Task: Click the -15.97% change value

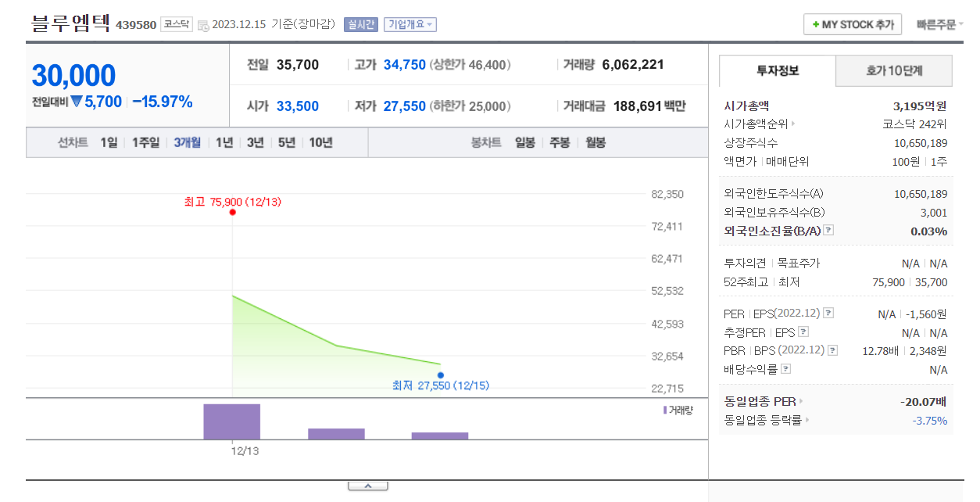Action: click(163, 102)
